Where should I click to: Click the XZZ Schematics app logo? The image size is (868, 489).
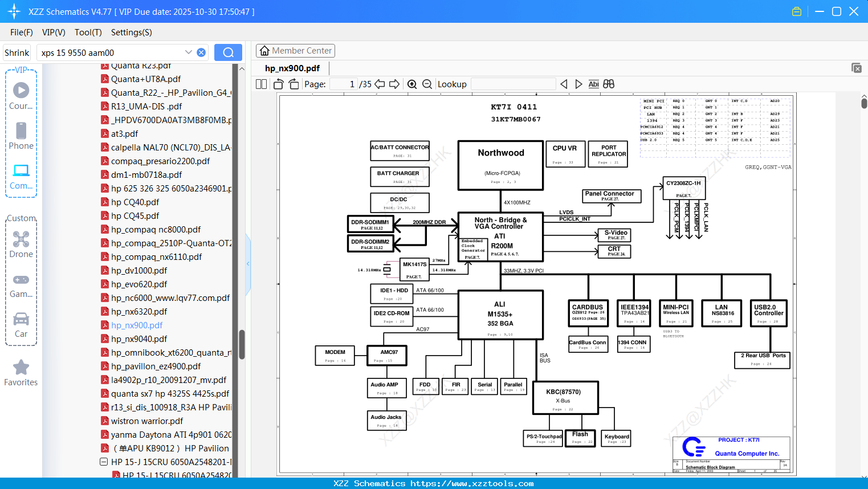click(14, 11)
